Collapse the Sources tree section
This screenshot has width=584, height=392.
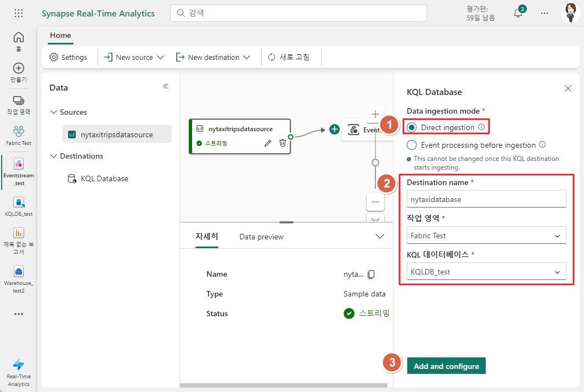click(x=54, y=112)
